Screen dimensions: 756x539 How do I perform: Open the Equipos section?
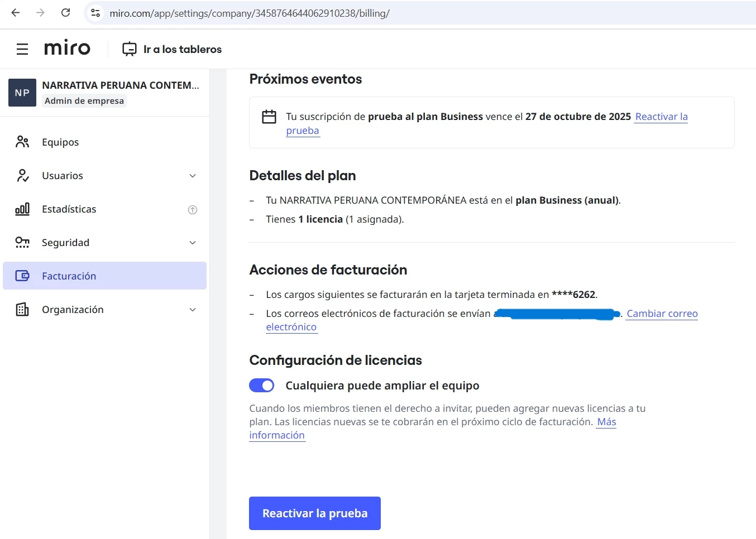click(104, 142)
